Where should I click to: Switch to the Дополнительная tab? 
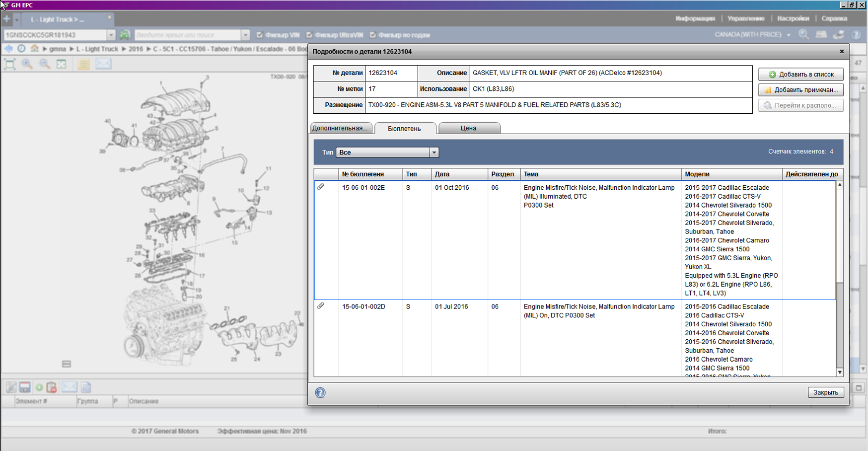point(341,128)
